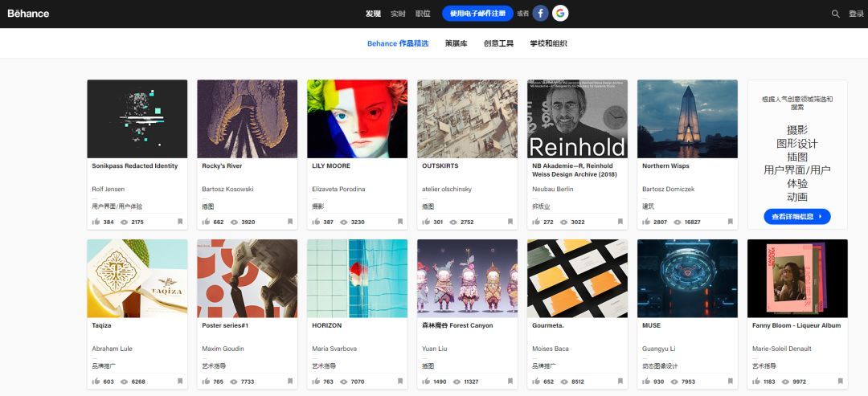Open the Reinhold portrait thumbnail
Image resolution: width=868 pixels, height=396 pixels.
pos(577,119)
